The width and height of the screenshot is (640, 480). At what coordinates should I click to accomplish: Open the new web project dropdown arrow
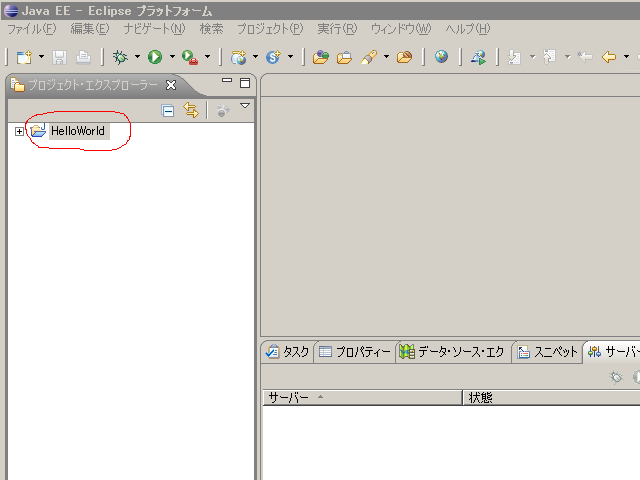256,57
